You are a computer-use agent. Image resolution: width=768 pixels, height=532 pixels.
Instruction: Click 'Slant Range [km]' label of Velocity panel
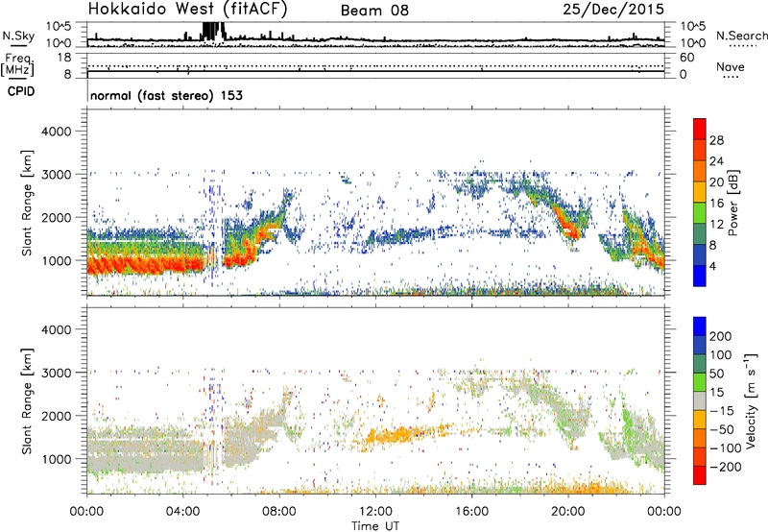27,401
